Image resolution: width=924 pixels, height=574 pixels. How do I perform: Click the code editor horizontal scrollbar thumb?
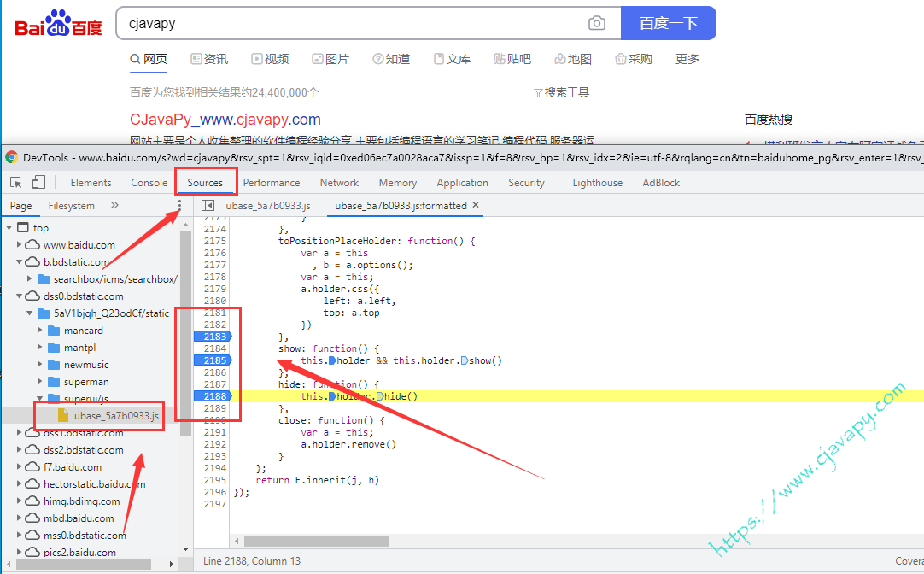click(317, 541)
